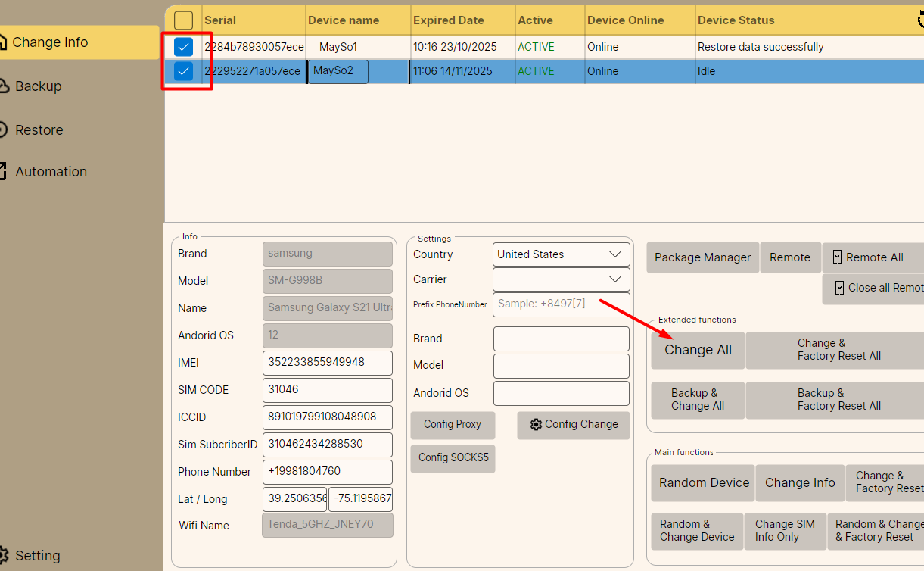Click the gear icon on Config Change

coord(537,424)
